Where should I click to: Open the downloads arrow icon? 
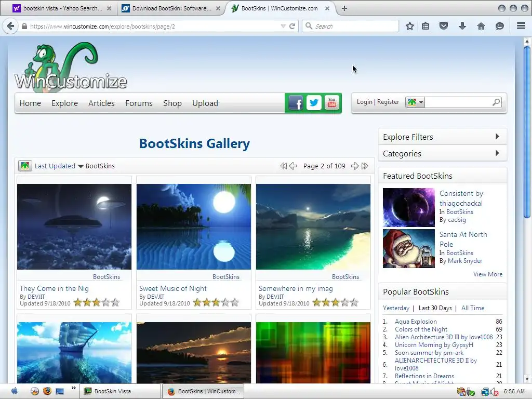[x=462, y=26]
